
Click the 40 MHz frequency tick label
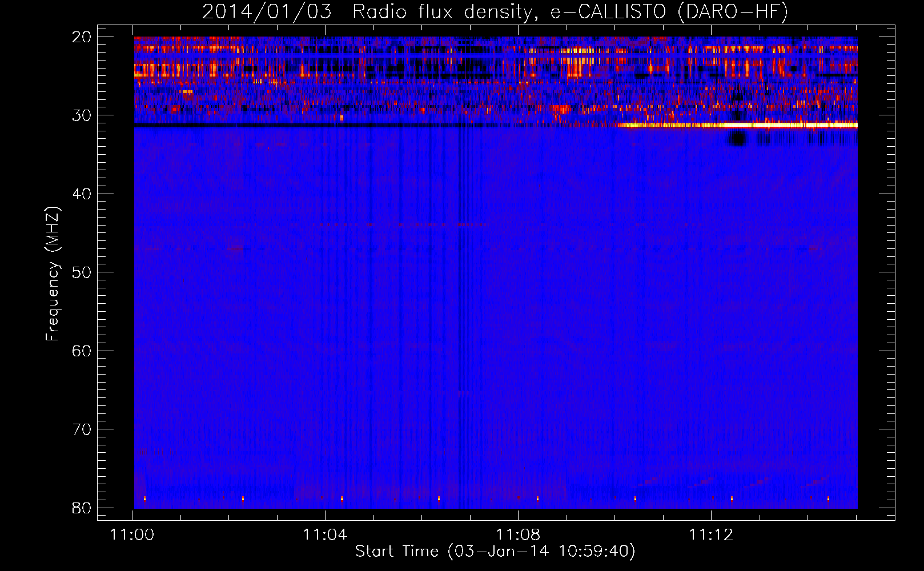coord(82,194)
